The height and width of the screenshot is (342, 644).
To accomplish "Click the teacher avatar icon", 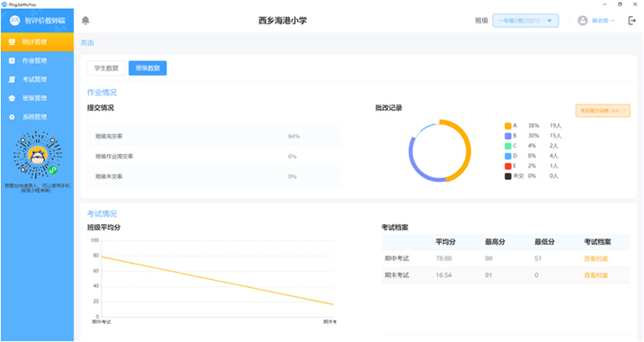I will [583, 21].
